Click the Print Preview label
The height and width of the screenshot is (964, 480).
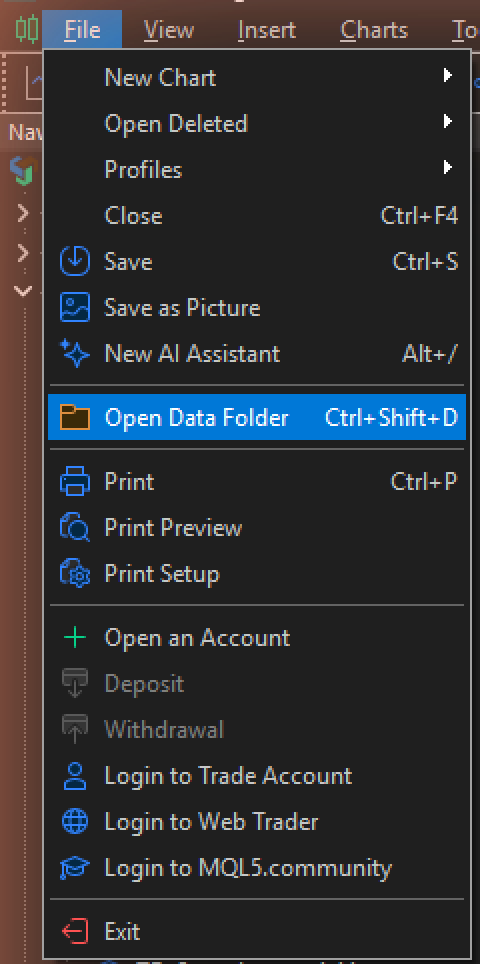(173, 527)
